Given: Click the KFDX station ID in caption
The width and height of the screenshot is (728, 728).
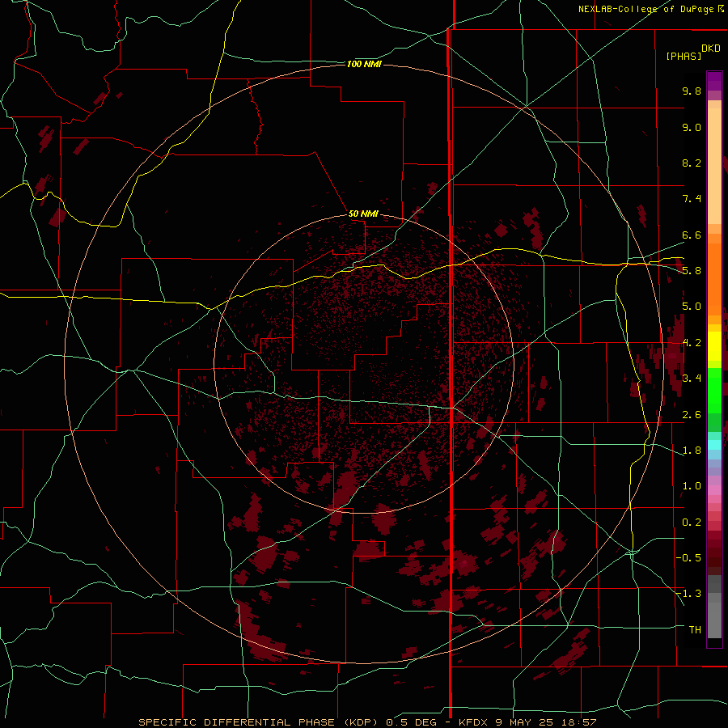Looking at the screenshot, I should click(475, 722).
